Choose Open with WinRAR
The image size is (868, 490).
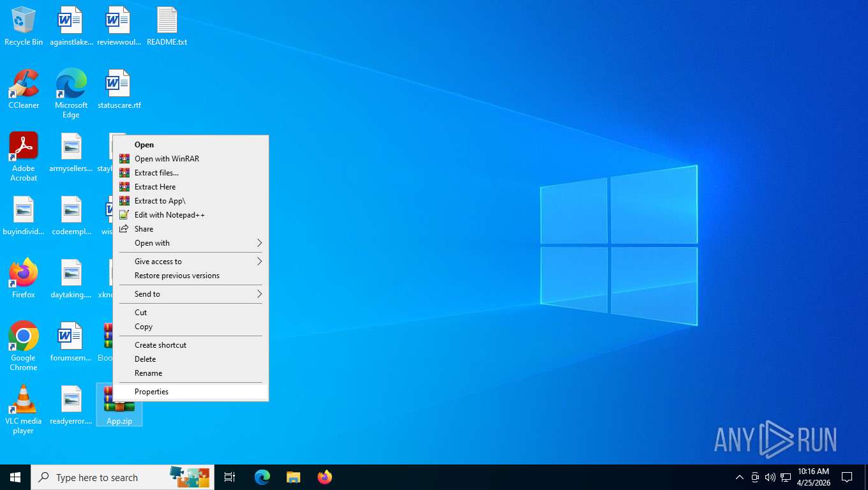[x=191, y=159]
